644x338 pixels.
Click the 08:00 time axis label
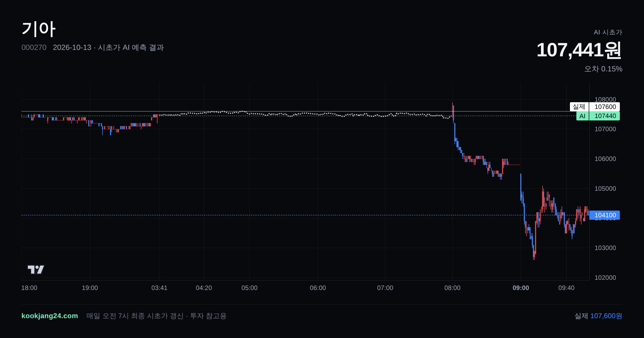click(452, 288)
